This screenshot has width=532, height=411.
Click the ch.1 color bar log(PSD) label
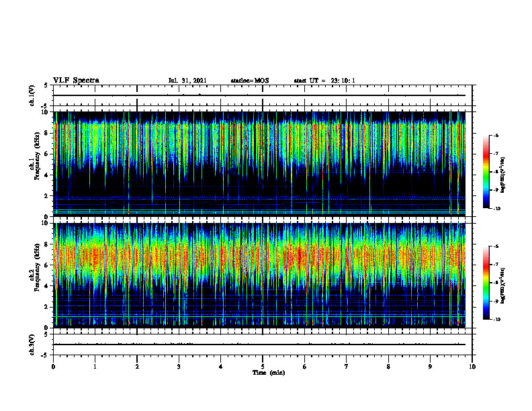[x=503, y=175]
